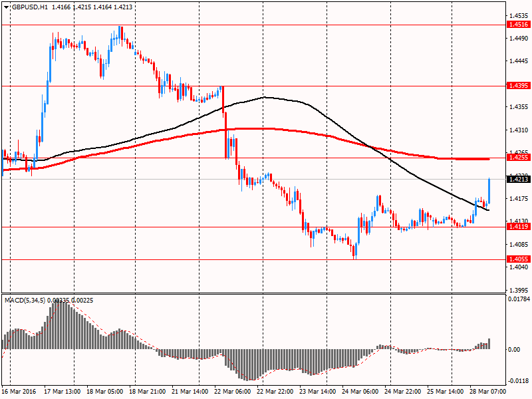Click the 1.4535 price axis value
532x399 pixels.
click(x=519, y=15)
